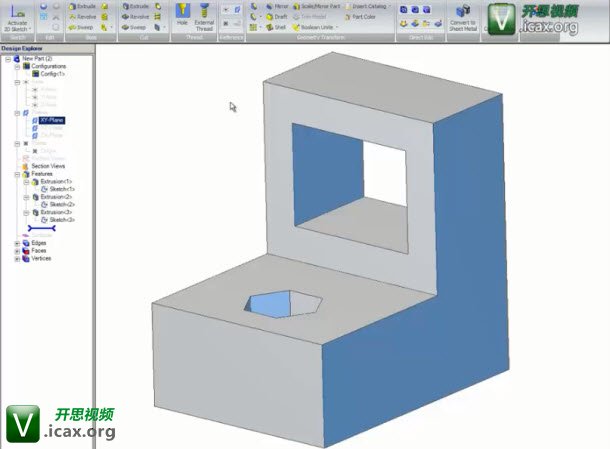The image size is (610, 449).
Task: Click the Activate 3D Sketch tool
Action: pos(17,16)
